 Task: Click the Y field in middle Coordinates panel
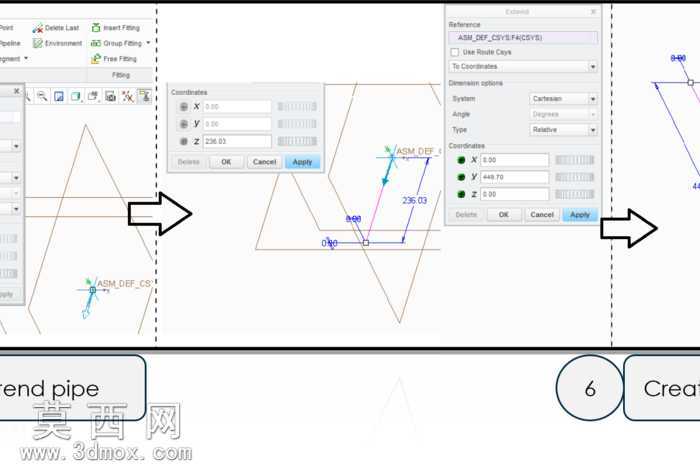pyautogui.click(x=237, y=124)
